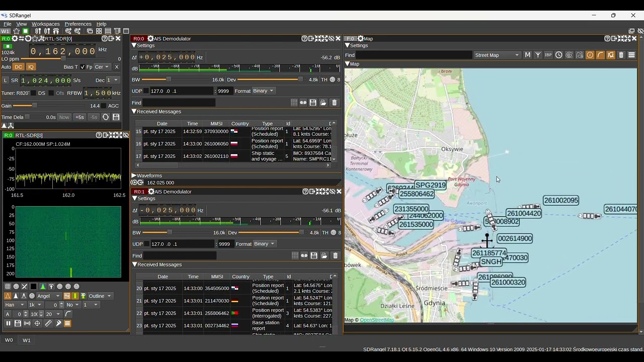Click the black spectrum color swatch

point(34,287)
